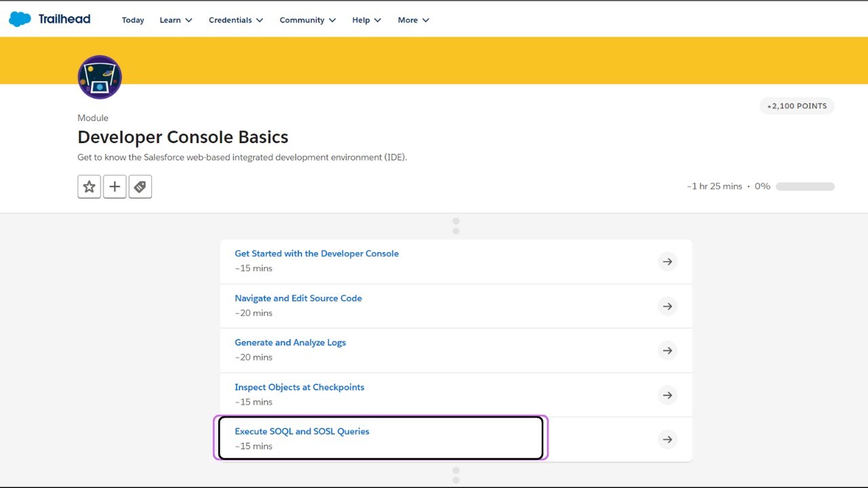Expand the Learn menu
Screen dimensions: 868x488
(176, 20)
